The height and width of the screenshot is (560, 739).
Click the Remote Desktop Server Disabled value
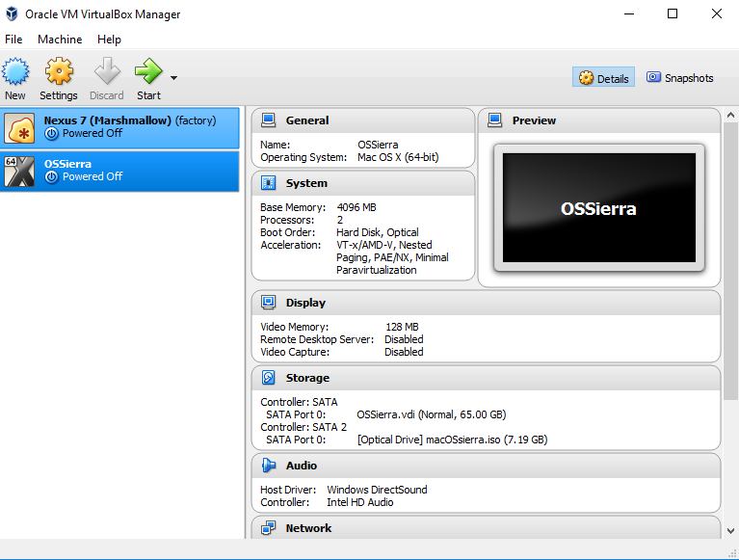click(x=404, y=339)
